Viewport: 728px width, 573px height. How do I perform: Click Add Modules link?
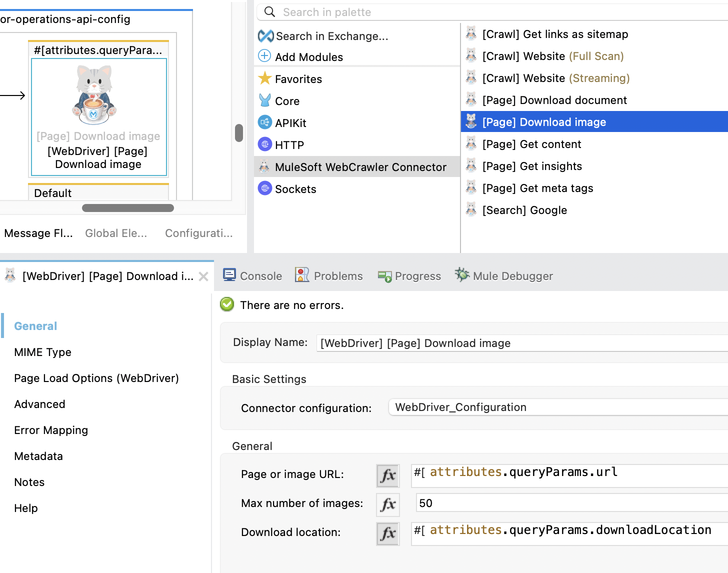(x=309, y=57)
